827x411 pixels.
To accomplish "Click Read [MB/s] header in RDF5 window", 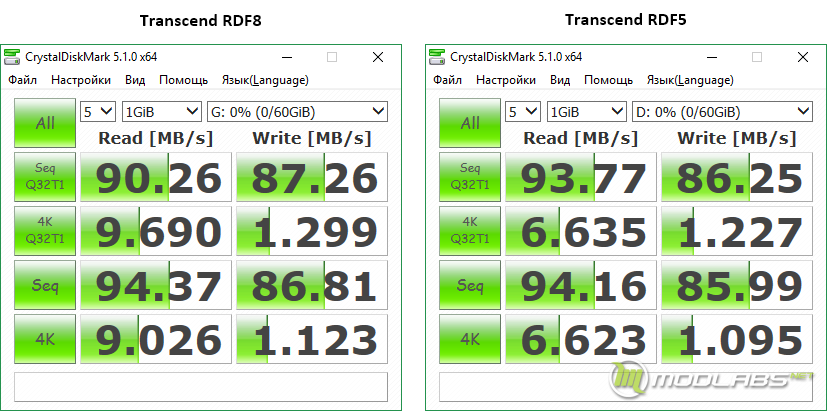I will [x=581, y=138].
